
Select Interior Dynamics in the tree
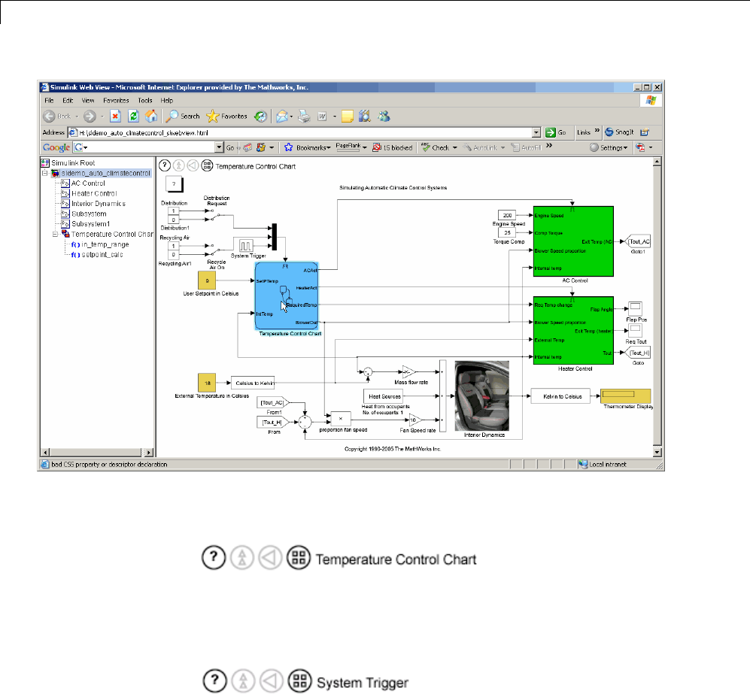(99, 204)
